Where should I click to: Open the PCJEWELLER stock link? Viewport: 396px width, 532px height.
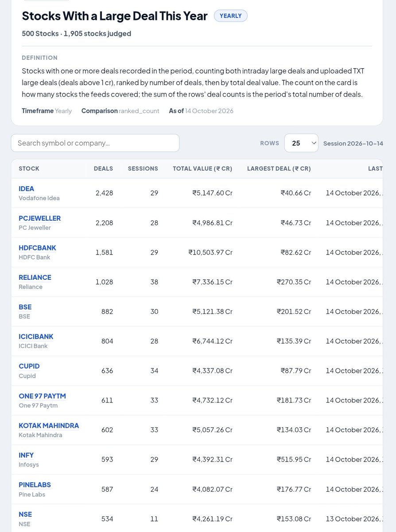(x=40, y=219)
